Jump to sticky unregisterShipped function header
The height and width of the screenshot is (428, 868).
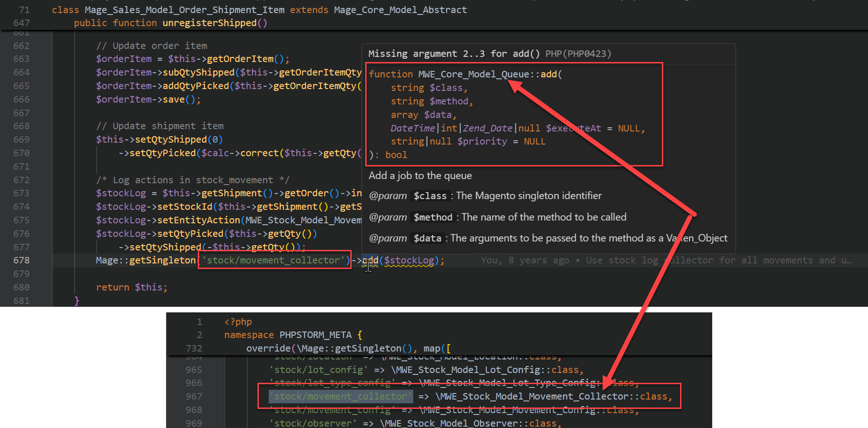(x=209, y=23)
